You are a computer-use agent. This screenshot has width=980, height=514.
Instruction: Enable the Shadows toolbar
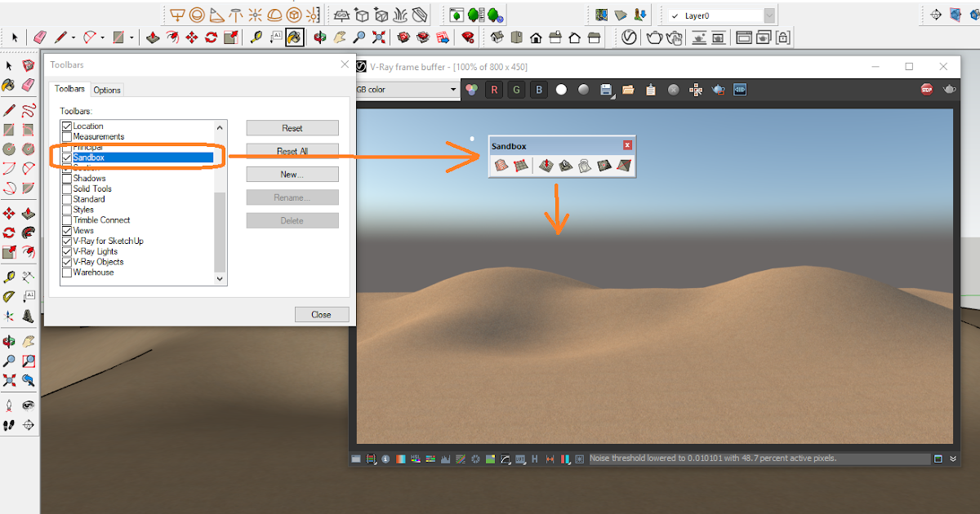coord(67,178)
